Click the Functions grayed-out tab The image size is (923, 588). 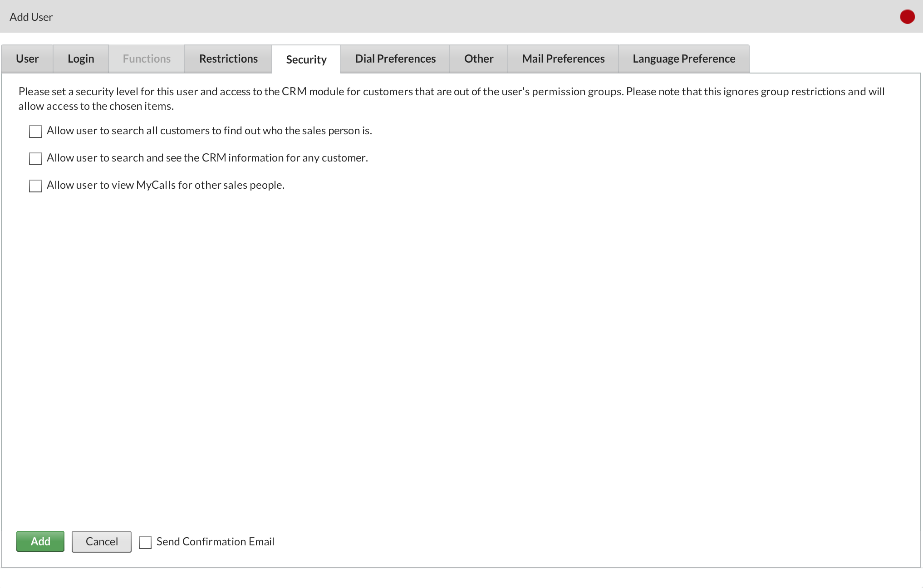tap(147, 59)
